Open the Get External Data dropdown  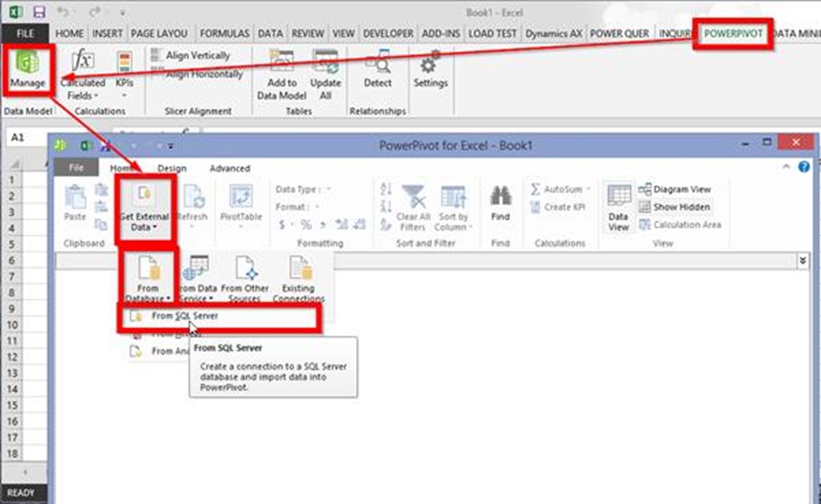pyautogui.click(x=144, y=208)
